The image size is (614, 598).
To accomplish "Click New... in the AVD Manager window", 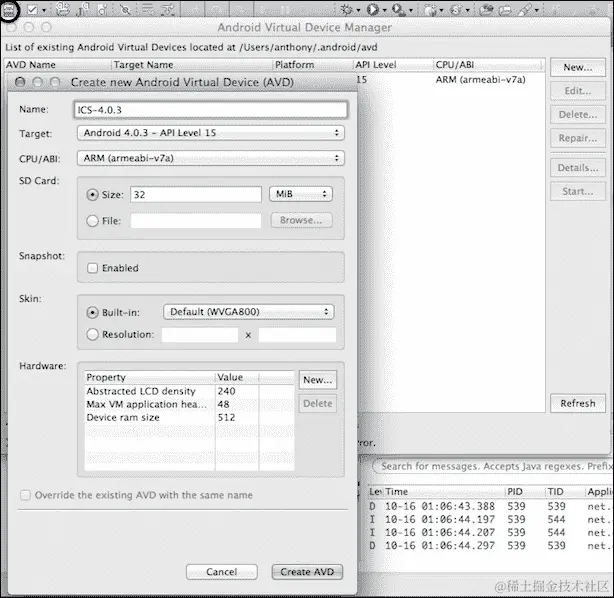I will (x=578, y=67).
